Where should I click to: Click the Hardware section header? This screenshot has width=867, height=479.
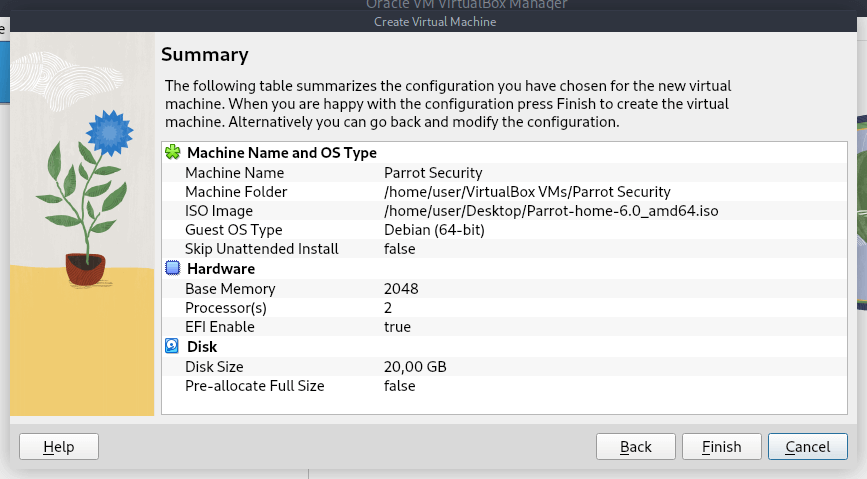click(x=221, y=269)
